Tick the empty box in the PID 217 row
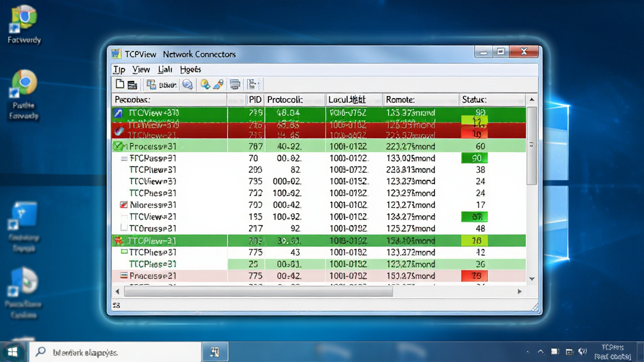This screenshot has width=644, height=362. 124,228
